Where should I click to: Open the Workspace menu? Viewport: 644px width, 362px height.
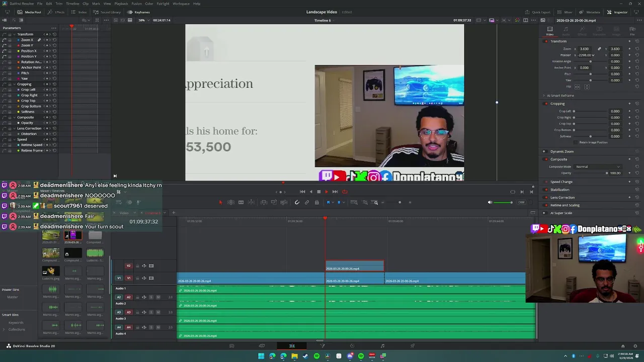click(x=181, y=4)
